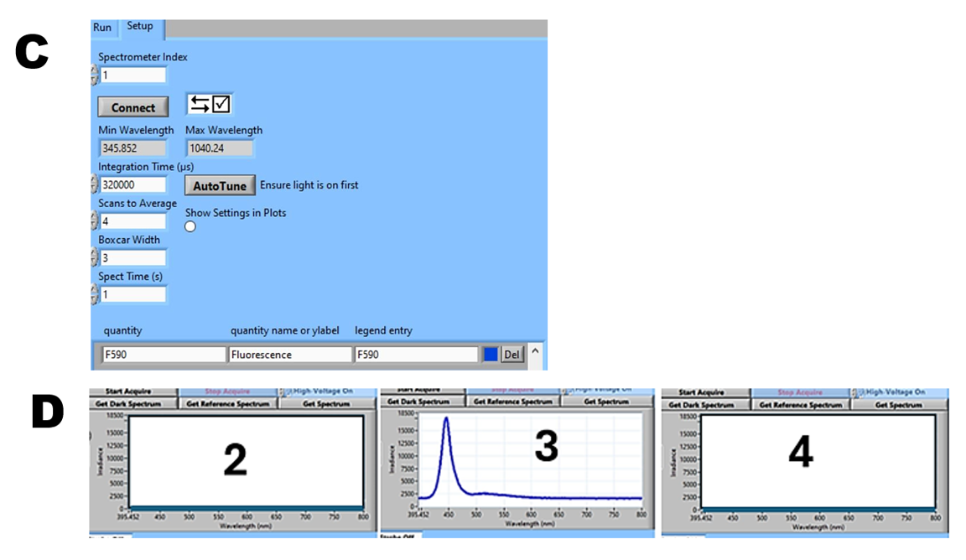The width and height of the screenshot is (966, 560).
Task: Click the connection status arrows-and-checkmark icon
Action: coord(209,104)
